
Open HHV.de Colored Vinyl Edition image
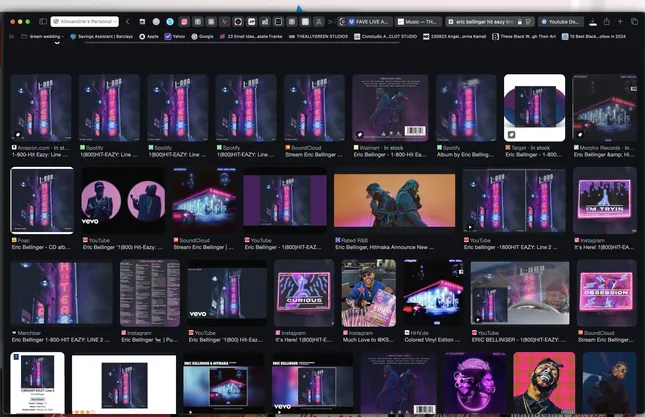click(434, 293)
